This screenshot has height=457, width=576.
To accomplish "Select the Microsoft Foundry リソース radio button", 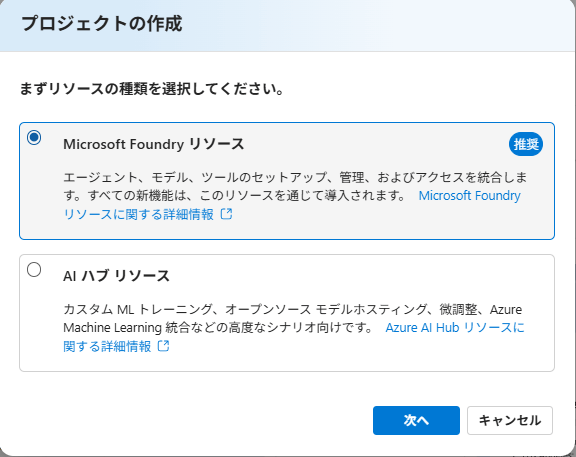I will (x=34, y=137).
